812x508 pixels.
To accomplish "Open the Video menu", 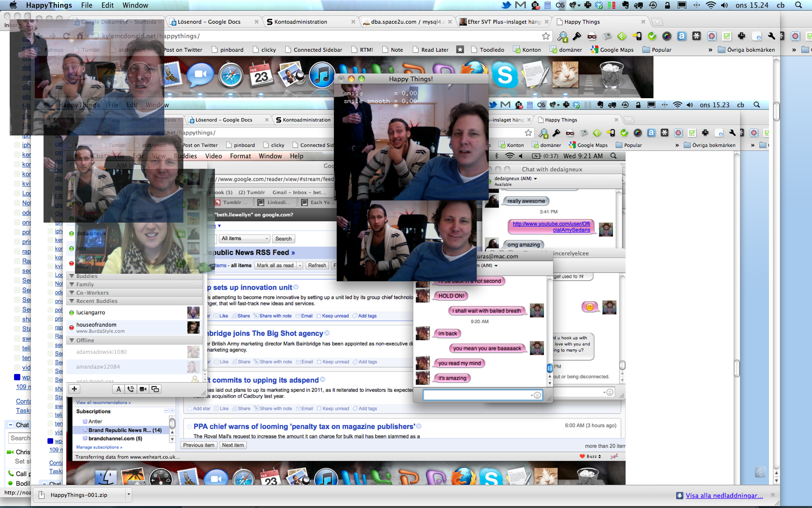I will [x=213, y=156].
